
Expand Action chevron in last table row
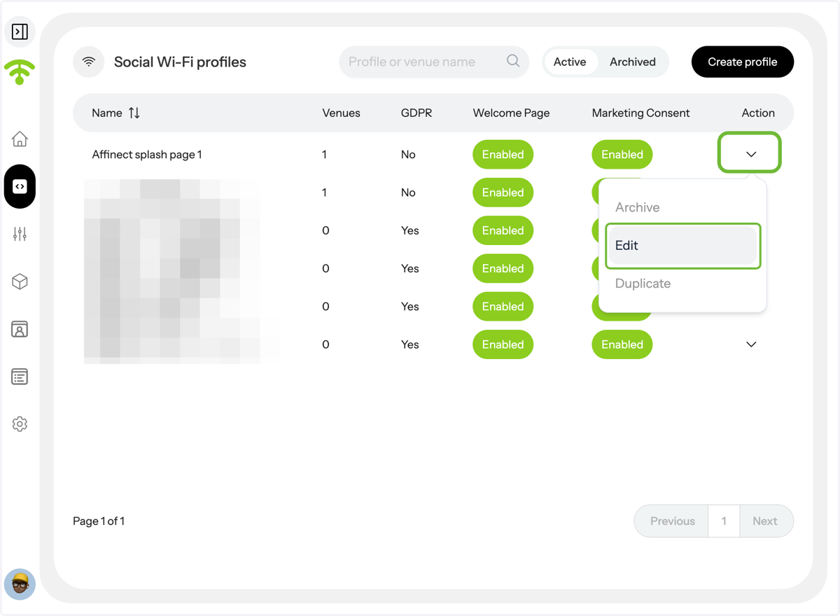751,344
